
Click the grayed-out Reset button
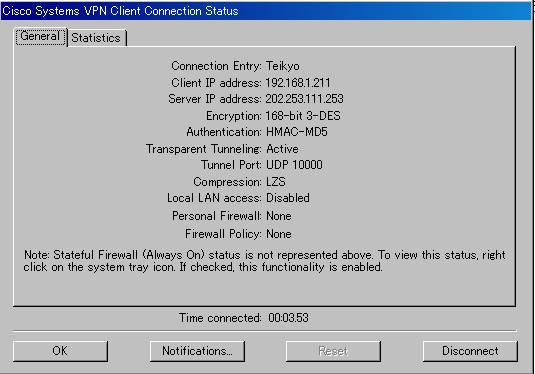coord(333,351)
